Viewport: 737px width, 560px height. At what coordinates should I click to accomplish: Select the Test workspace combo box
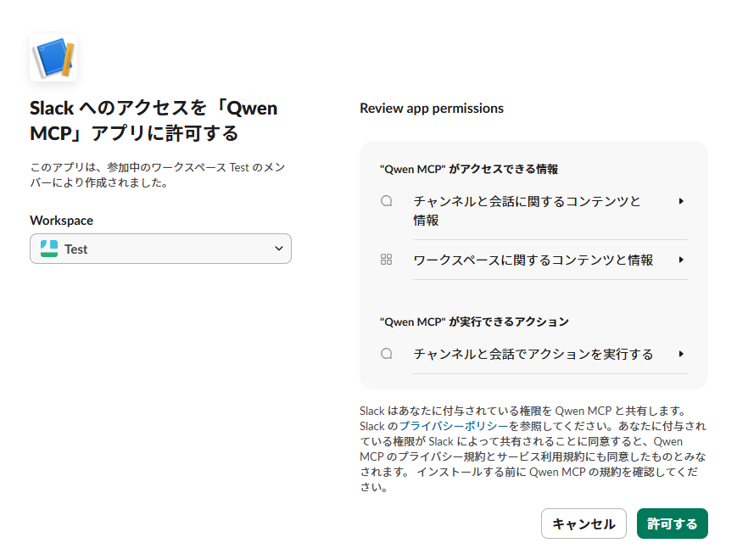pos(160,249)
